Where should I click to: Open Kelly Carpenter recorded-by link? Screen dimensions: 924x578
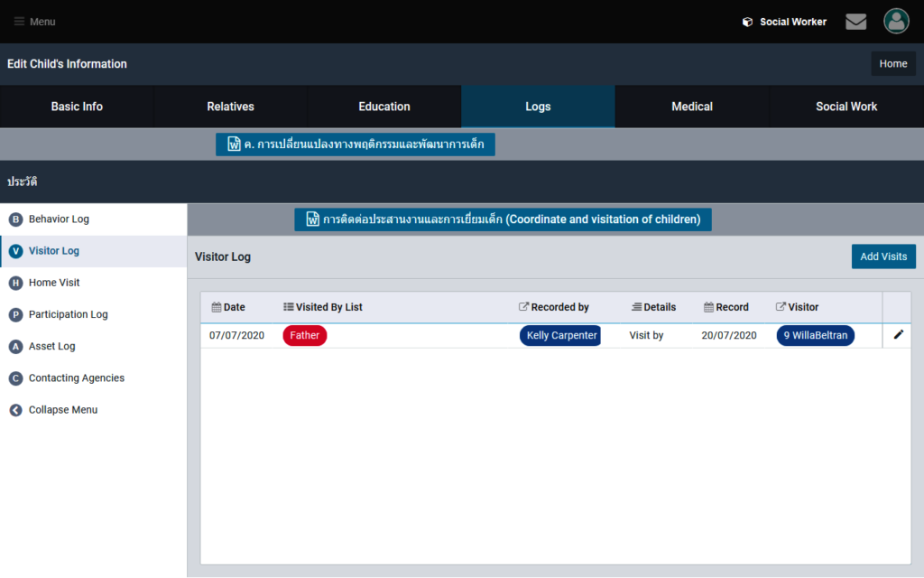click(x=560, y=335)
